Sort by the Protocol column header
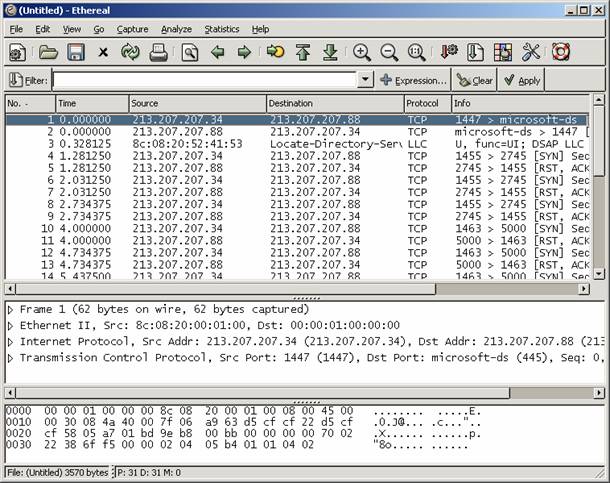The height and width of the screenshot is (483, 610). coord(428,103)
